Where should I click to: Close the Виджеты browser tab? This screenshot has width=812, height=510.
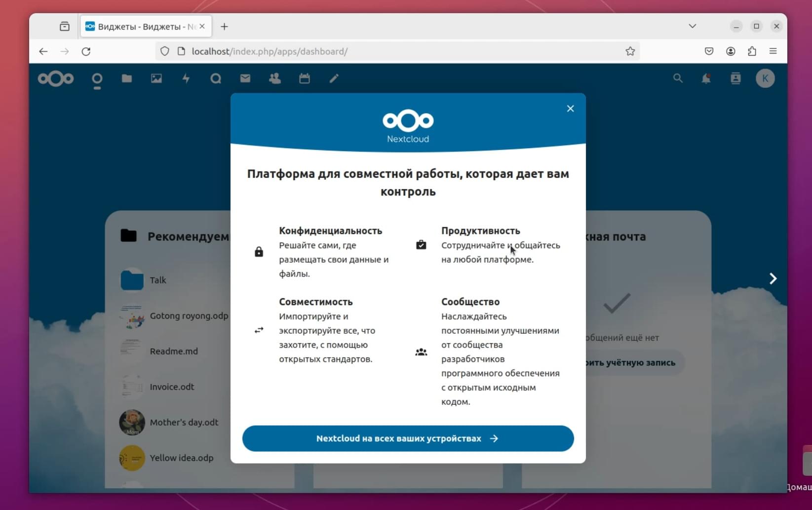(202, 26)
